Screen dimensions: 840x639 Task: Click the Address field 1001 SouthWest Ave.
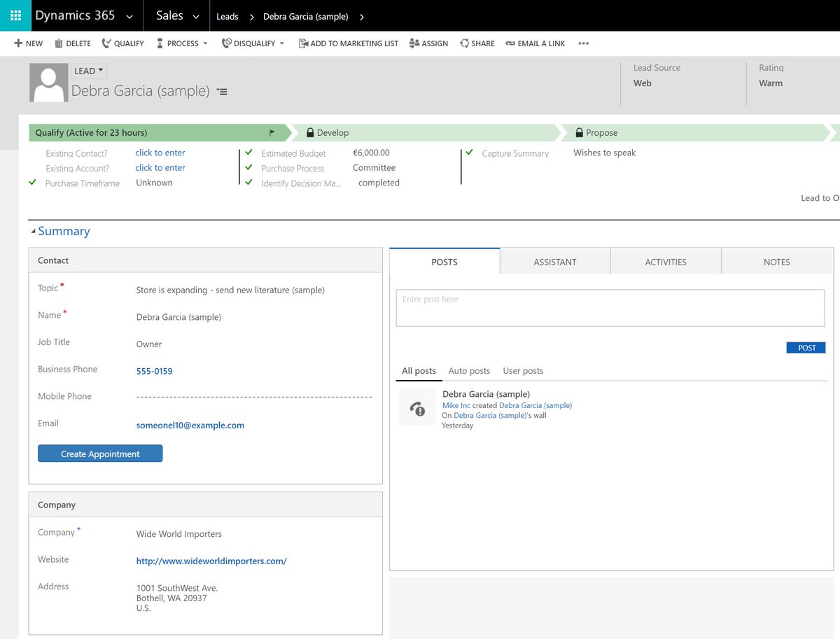(177, 598)
